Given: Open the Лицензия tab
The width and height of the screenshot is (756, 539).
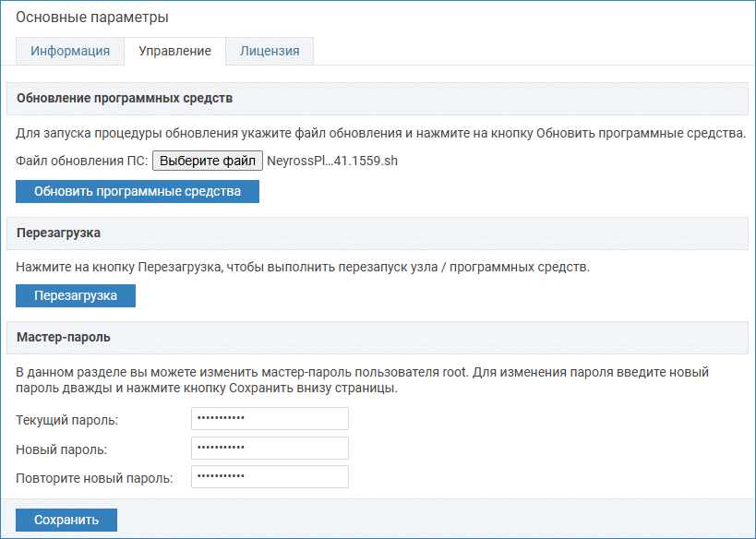Looking at the screenshot, I should pos(270,52).
